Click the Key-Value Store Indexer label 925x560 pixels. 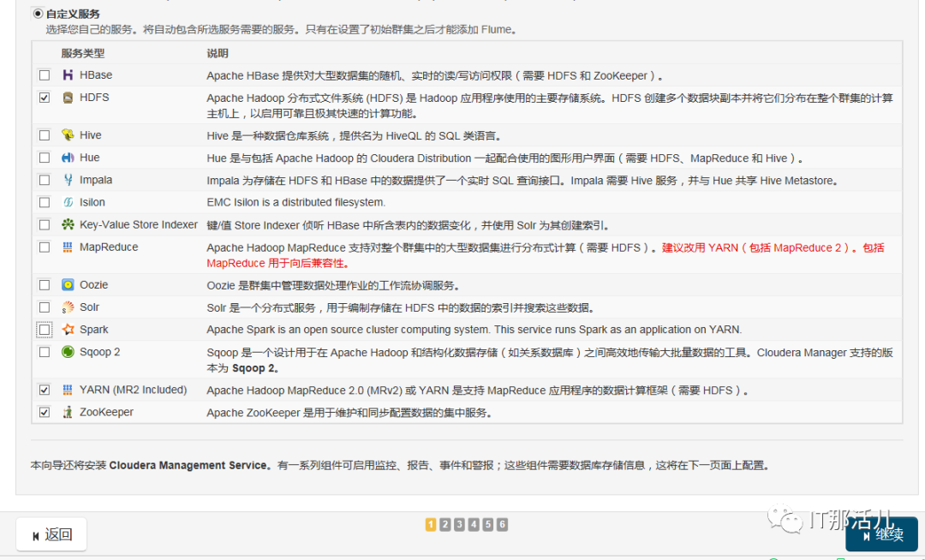click(x=139, y=224)
